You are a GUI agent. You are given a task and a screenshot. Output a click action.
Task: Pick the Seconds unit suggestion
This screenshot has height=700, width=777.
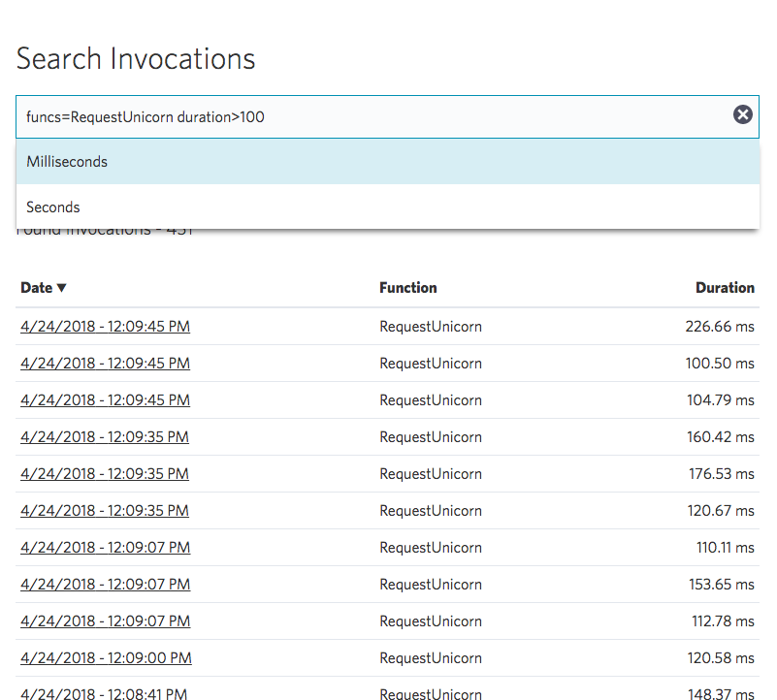pos(53,207)
